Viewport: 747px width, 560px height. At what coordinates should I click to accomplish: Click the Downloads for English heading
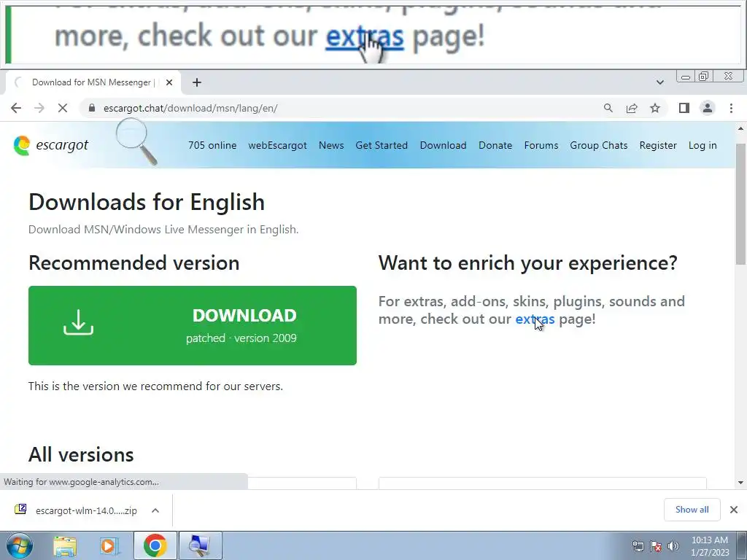click(147, 202)
